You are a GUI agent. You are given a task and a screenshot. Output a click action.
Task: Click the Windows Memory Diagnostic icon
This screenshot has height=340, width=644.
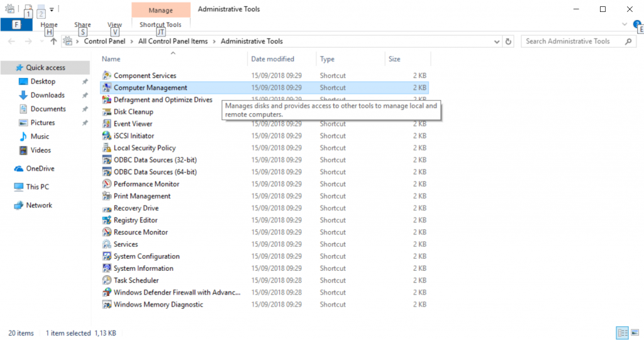(x=107, y=304)
